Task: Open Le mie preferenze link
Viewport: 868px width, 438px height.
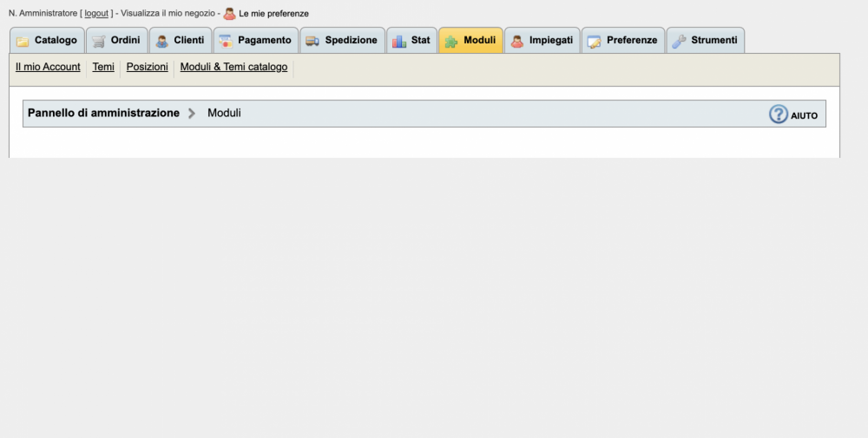Action: (273, 13)
